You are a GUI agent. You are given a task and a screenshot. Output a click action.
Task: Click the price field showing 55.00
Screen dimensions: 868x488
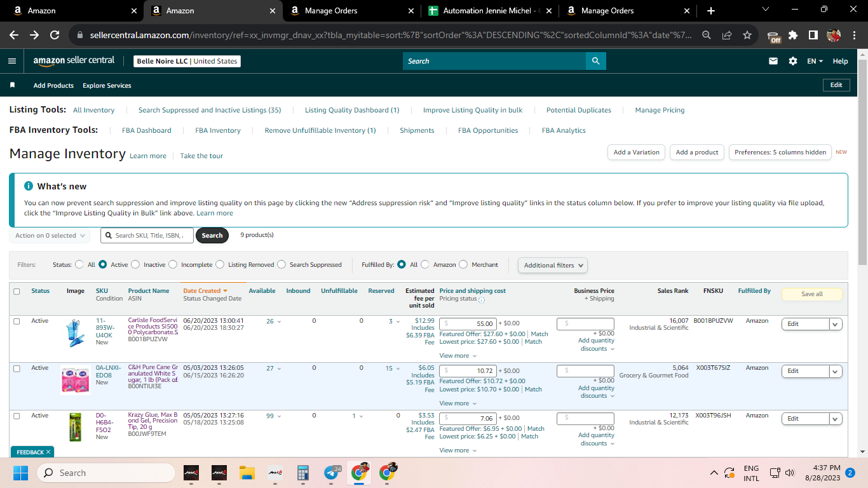click(468, 323)
